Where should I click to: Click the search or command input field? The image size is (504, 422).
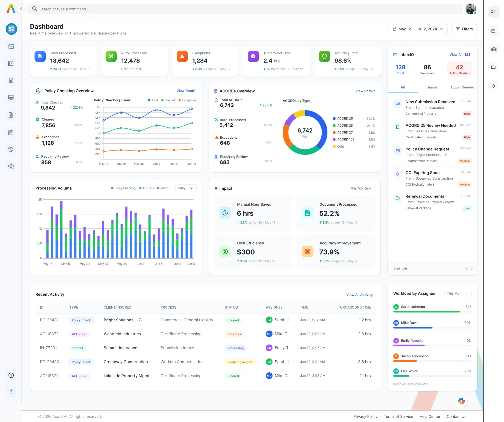point(245,9)
